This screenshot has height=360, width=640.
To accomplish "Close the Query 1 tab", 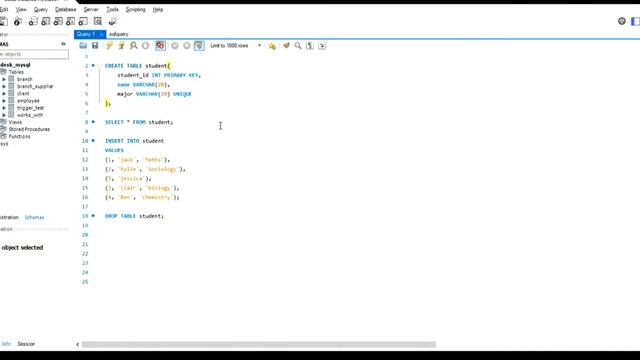I will tap(102, 34).
